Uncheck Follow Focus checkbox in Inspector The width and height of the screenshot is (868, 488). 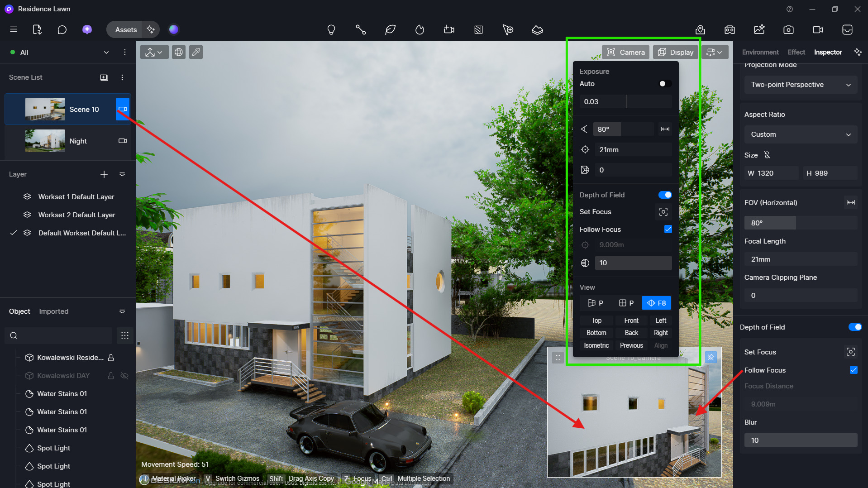click(854, 370)
